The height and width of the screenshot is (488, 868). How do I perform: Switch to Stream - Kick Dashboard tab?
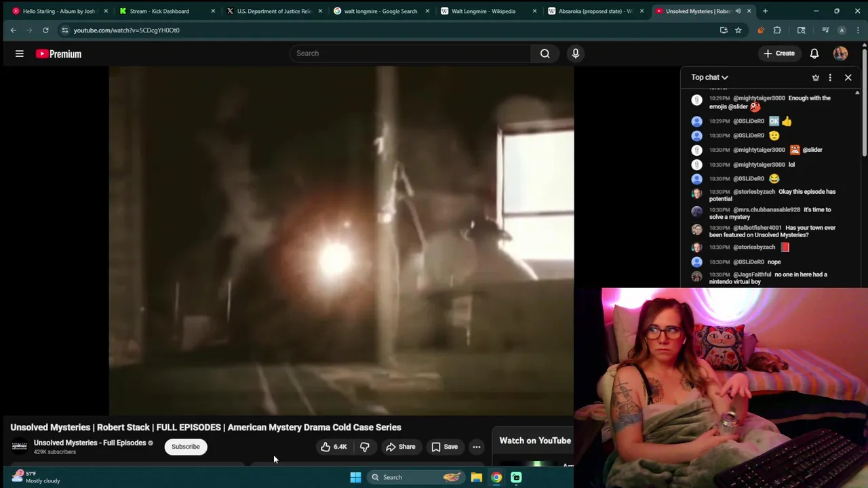coord(159,11)
